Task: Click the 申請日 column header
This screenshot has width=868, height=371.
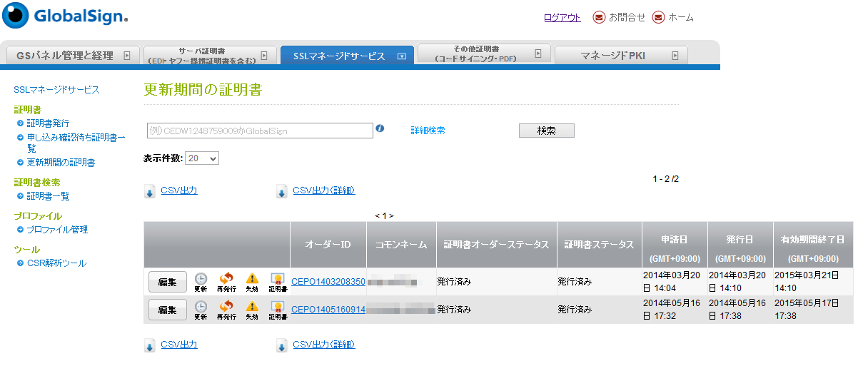Action: tap(675, 245)
